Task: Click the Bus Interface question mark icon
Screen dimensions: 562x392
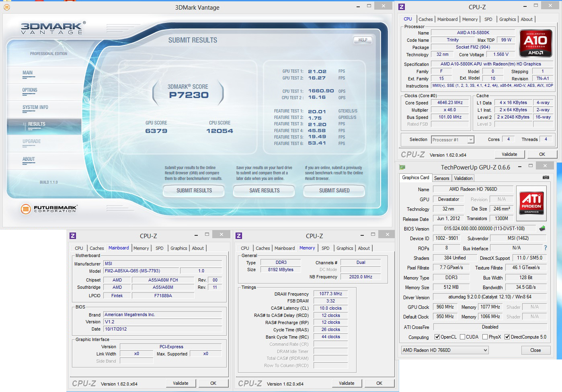Action: (545, 248)
